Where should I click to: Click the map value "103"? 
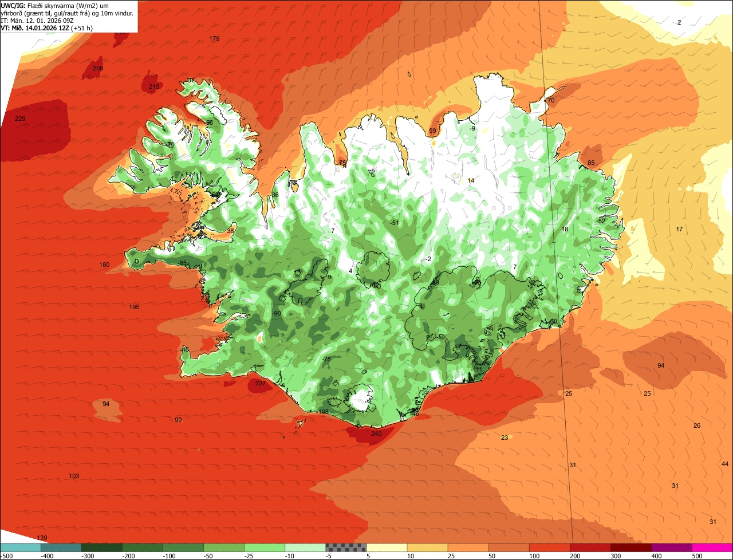point(74,476)
